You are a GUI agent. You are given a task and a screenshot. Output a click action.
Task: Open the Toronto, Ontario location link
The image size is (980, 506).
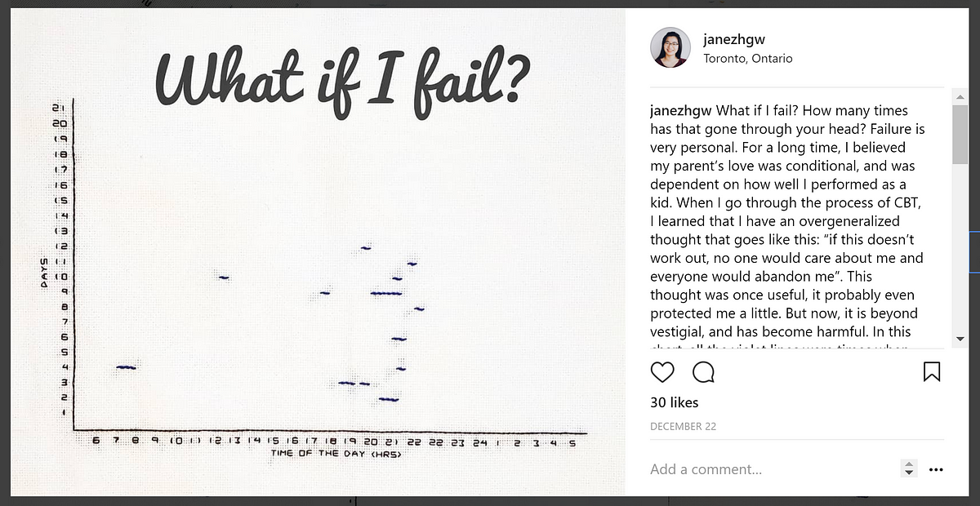[747, 59]
